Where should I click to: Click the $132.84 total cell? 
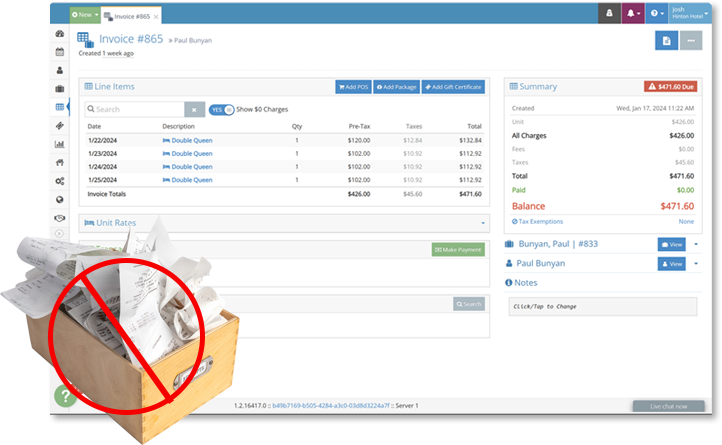click(x=470, y=141)
